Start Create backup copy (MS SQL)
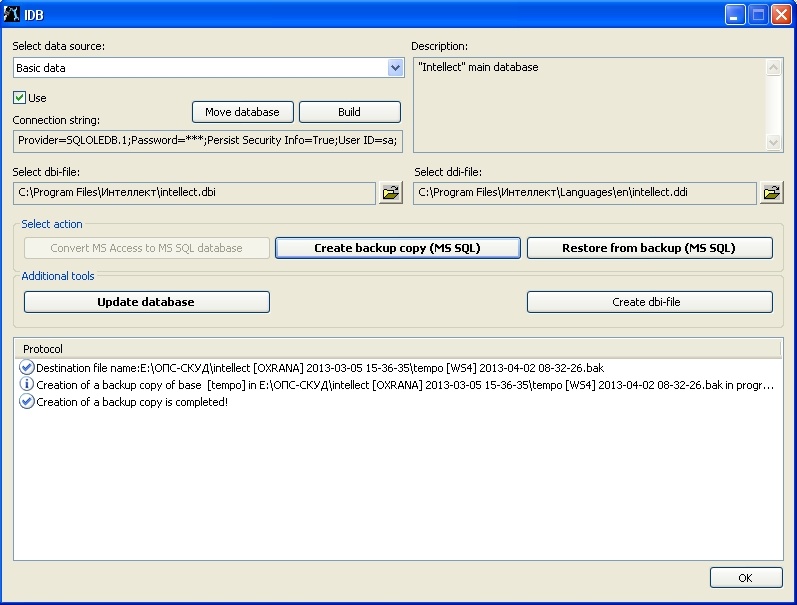797x605 pixels. point(397,248)
